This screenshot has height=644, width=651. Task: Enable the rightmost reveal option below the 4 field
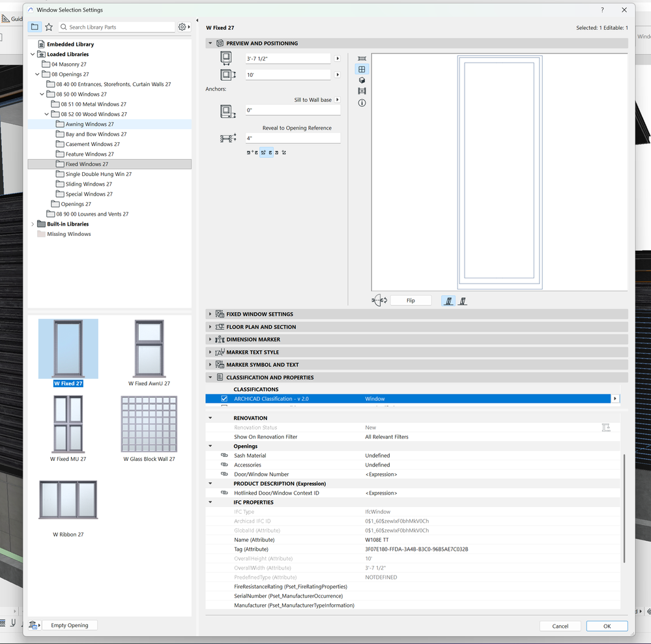coord(285,152)
